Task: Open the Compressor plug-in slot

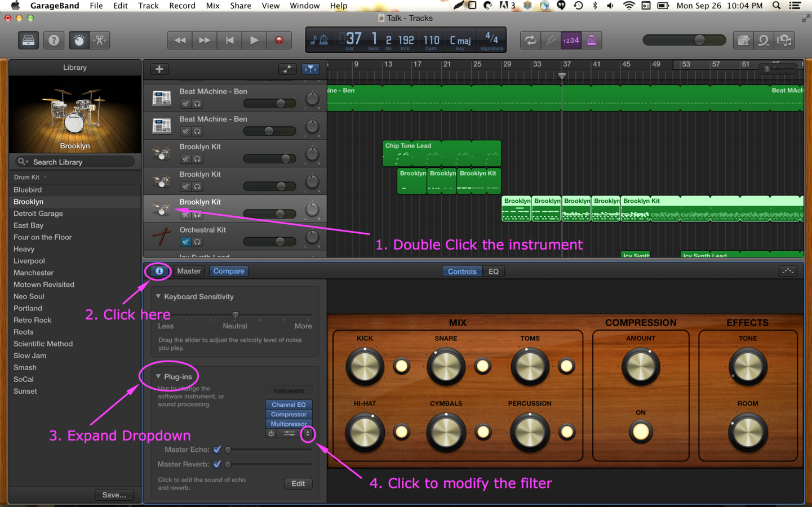Action: point(289,414)
